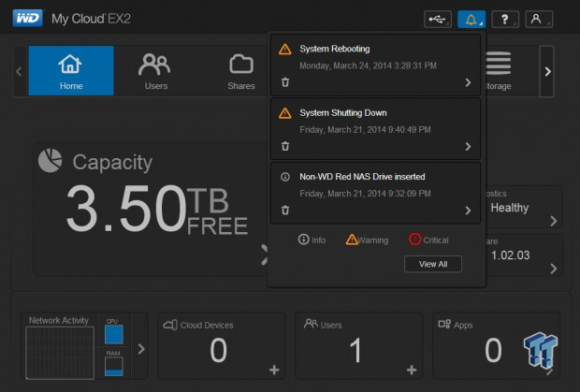Open the 3.50 TB FREE capacity readout
The height and width of the screenshot is (392, 580).
(x=156, y=209)
